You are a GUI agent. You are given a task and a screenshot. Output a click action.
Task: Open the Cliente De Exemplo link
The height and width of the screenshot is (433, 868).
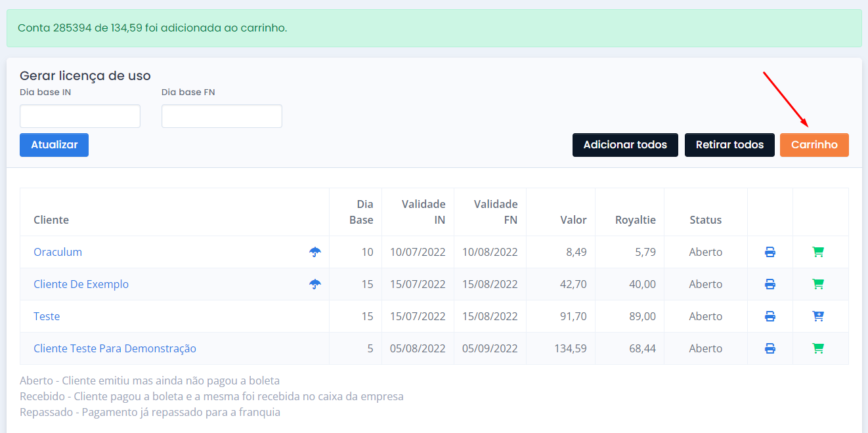coord(81,284)
